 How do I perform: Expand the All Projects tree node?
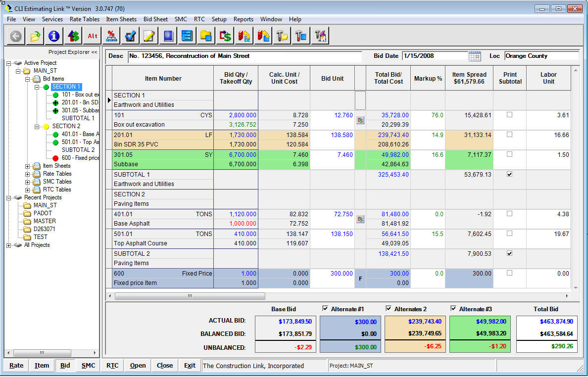(9, 245)
